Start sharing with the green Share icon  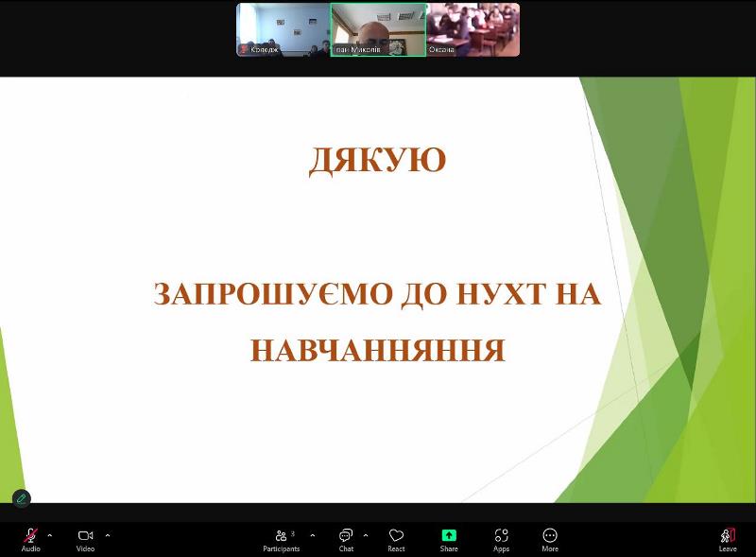[447, 535]
